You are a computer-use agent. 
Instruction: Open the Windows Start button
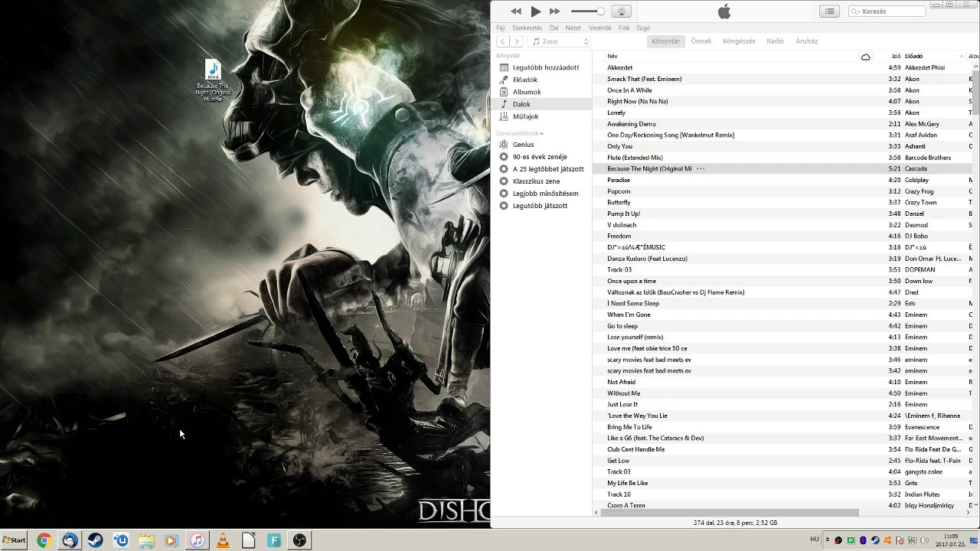[x=14, y=540]
